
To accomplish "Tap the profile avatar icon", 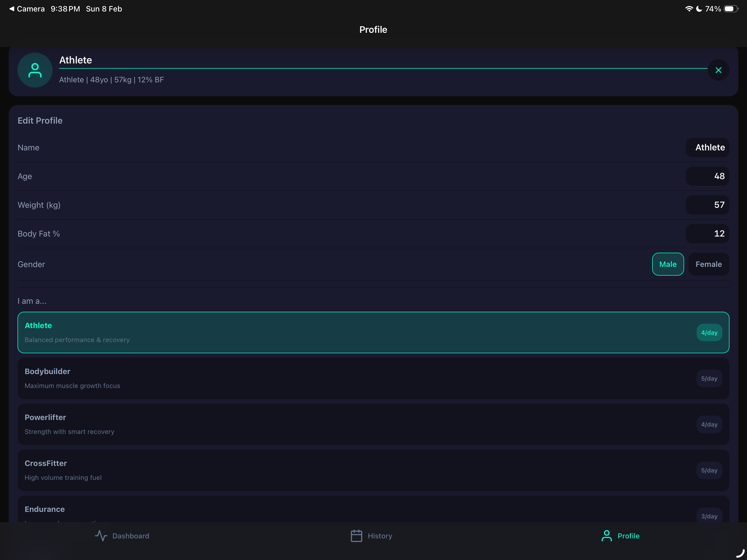I will 35,70.
